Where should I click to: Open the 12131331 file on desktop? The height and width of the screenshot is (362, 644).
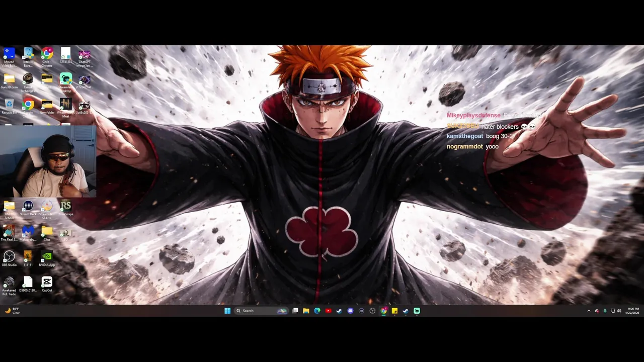pos(65,56)
